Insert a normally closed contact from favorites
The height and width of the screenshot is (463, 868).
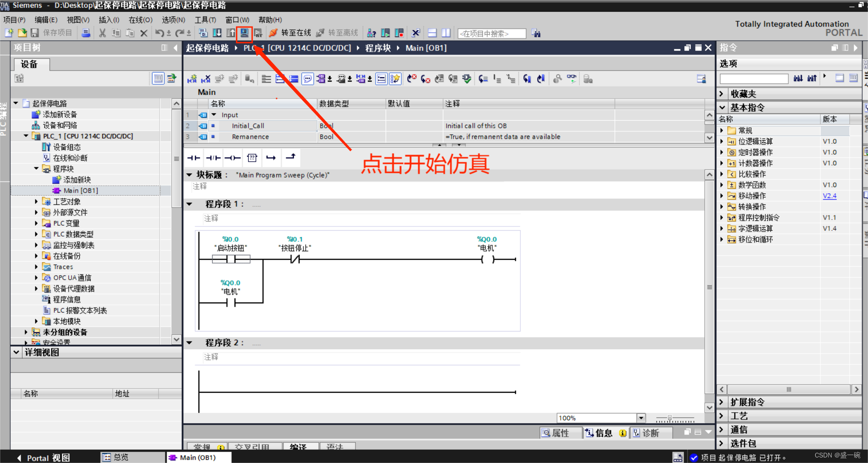click(x=213, y=158)
